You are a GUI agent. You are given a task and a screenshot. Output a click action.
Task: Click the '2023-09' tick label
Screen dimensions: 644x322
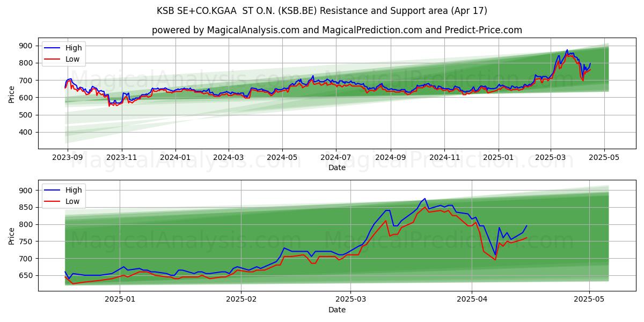(x=68, y=158)
